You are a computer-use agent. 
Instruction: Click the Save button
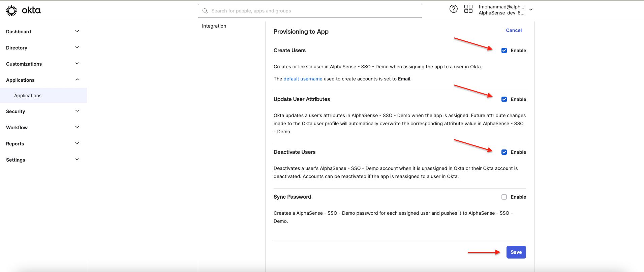click(516, 252)
